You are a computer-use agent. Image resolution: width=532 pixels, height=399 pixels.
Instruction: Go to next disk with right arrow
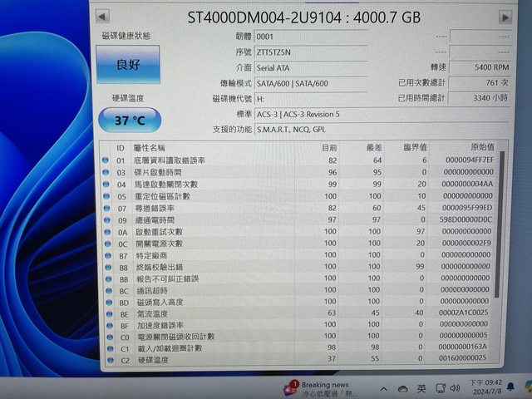point(505,17)
